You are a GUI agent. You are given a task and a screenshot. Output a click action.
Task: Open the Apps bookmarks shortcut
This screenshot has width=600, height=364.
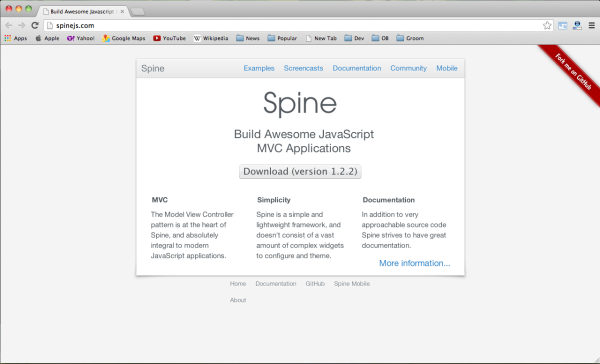16,38
